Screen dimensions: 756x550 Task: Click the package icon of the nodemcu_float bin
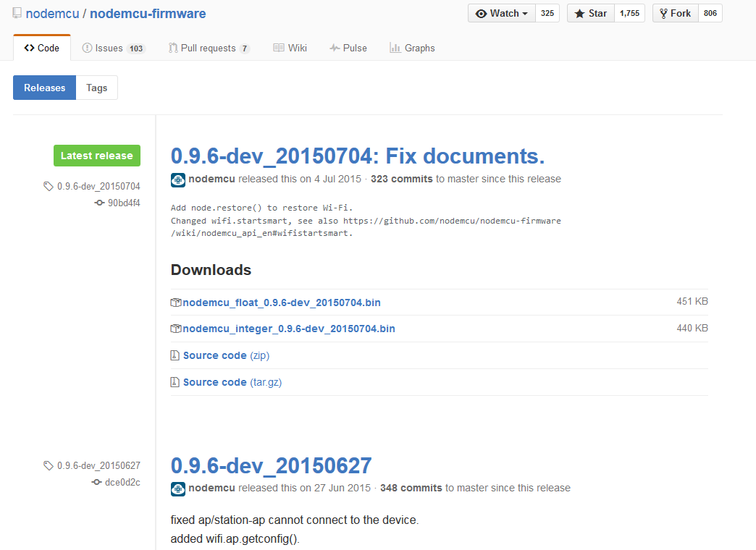click(176, 302)
